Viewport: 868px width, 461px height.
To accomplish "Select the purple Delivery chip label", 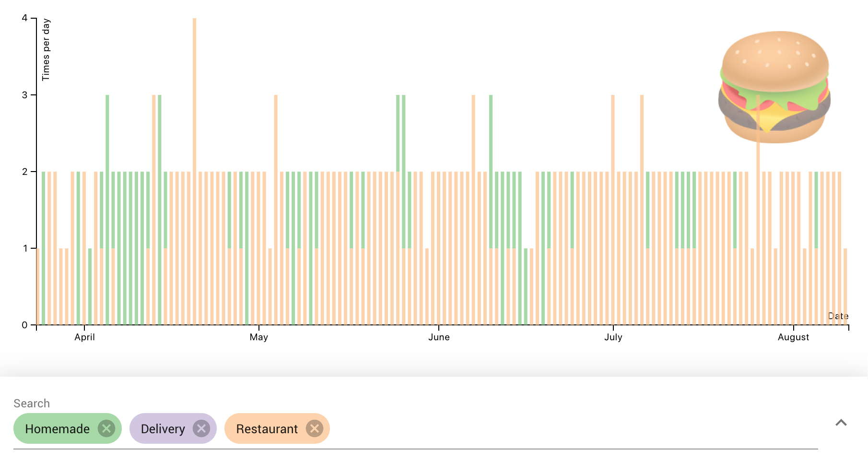I will click(x=163, y=429).
